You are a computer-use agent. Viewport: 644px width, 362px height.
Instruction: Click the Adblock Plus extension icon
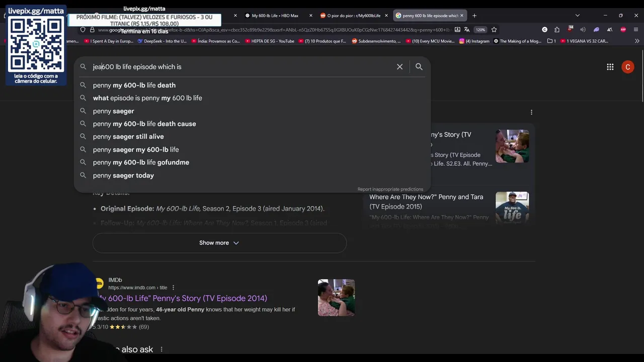[x=623, y=30]
